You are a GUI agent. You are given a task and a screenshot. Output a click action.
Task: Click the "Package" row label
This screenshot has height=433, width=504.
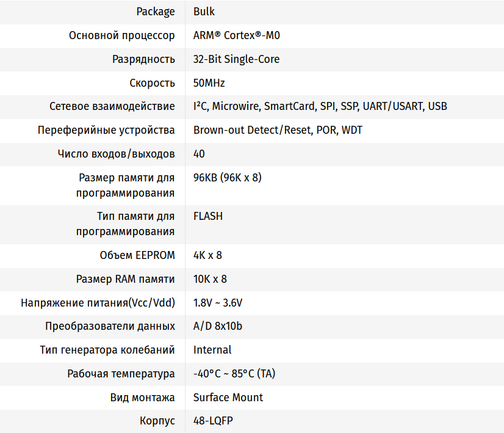click(x=156, y=12)
